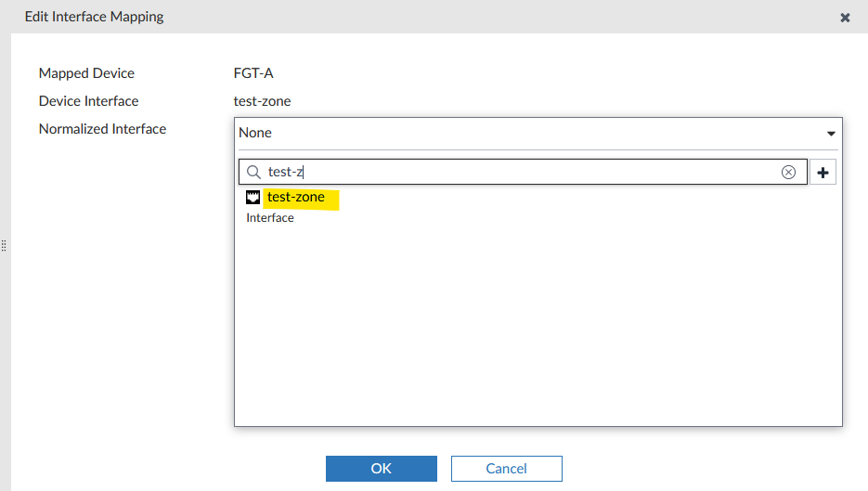Cancel the interface mapping edit
This screenshot has height=491, width=868.
(x=506, y=469)
